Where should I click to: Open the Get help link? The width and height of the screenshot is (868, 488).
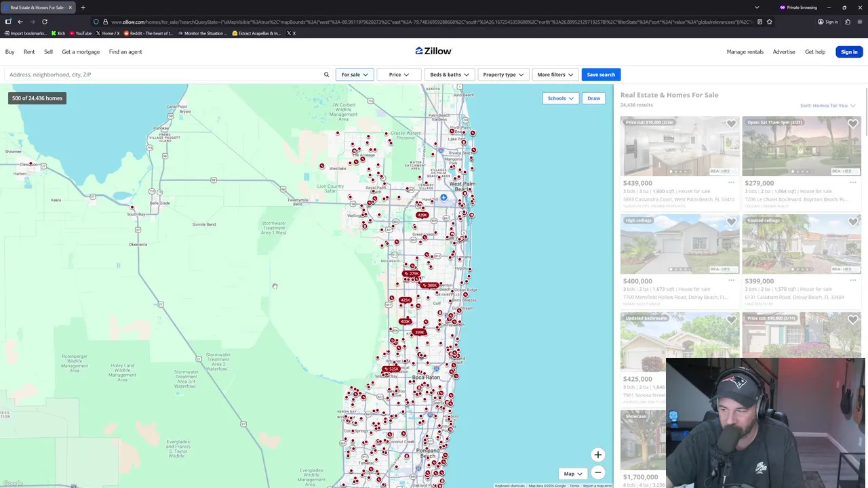click(x=815, y=52)
